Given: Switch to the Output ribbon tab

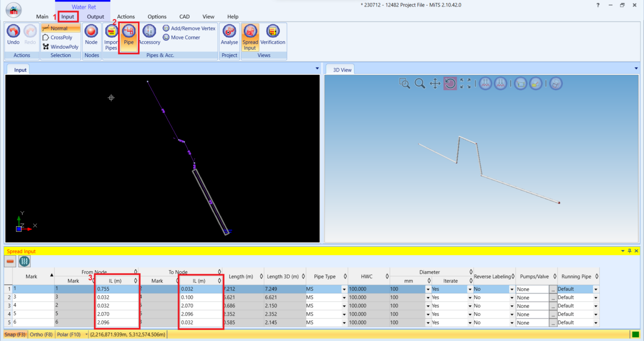Looking at the screenshot, I should 95,16.
